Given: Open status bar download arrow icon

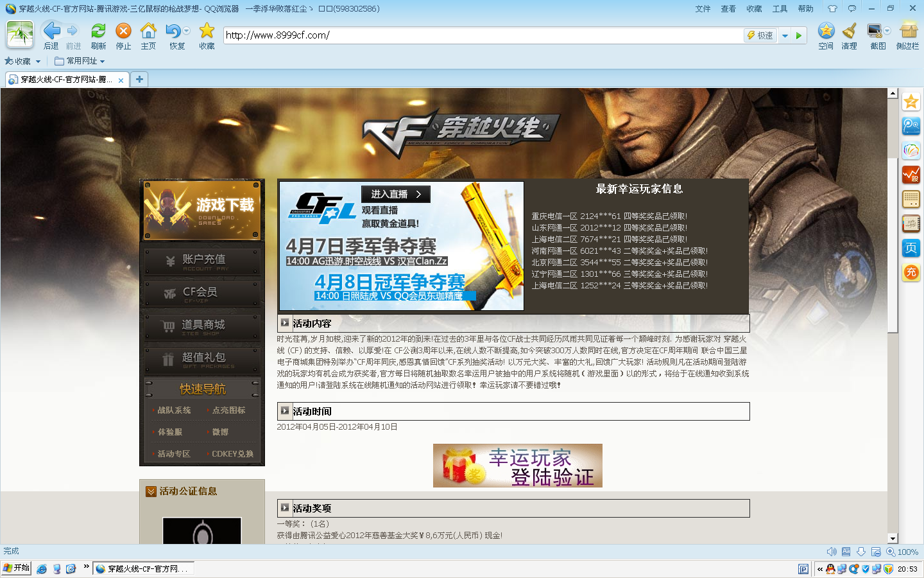Looking at the screenshot, I should 861,552.
